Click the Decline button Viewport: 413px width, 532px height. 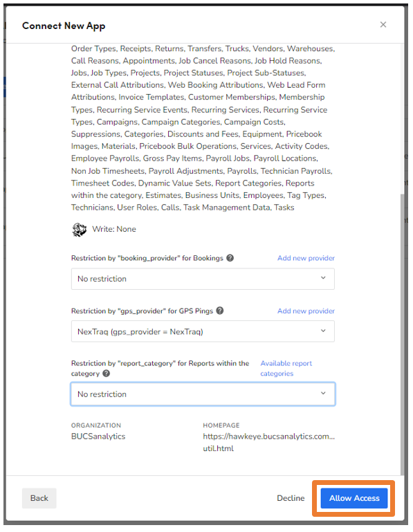pyautogui.click(x=291, y=498)
